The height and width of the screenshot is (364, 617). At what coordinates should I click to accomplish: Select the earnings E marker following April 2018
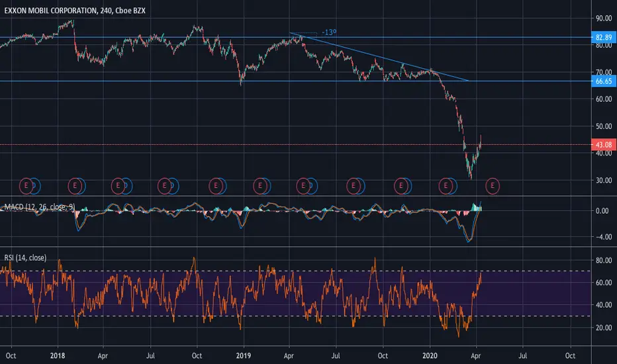coord(118,185)
